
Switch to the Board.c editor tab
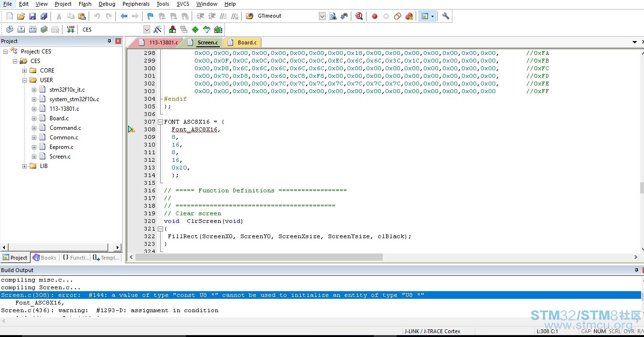click(x=243, y=42)
